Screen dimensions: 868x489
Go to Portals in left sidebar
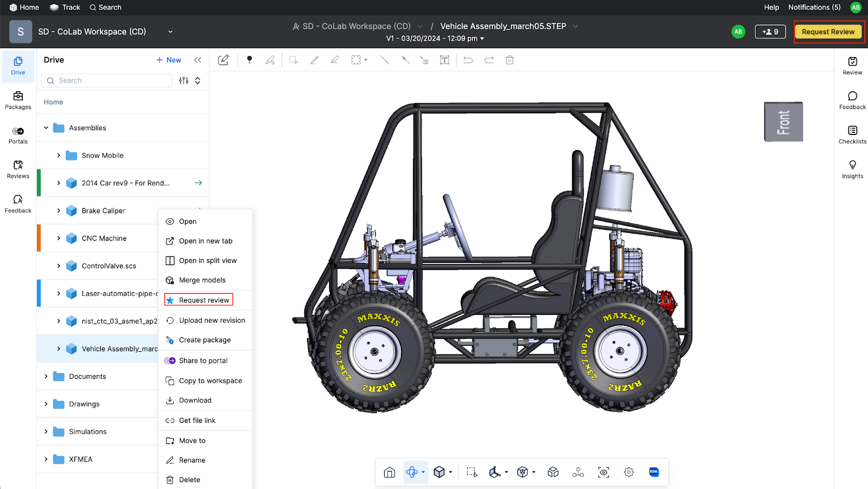coord(18,135)
